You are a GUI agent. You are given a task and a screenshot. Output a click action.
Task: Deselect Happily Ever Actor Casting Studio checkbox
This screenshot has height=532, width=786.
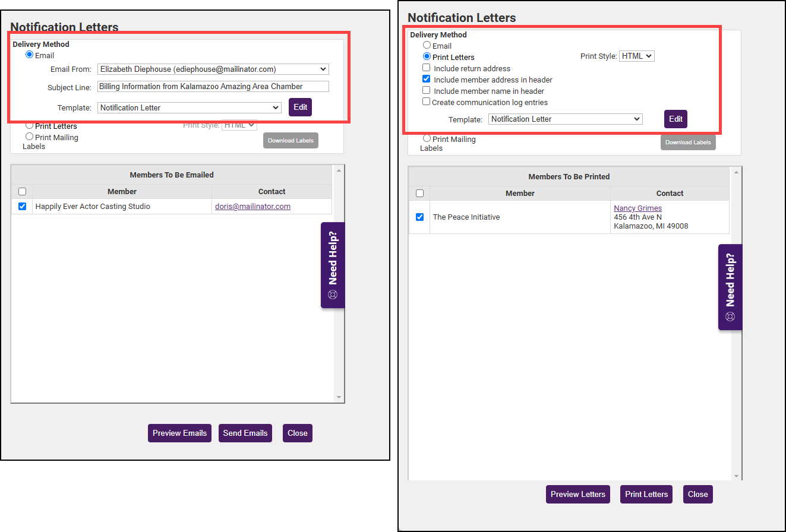(x=22, y=207)
